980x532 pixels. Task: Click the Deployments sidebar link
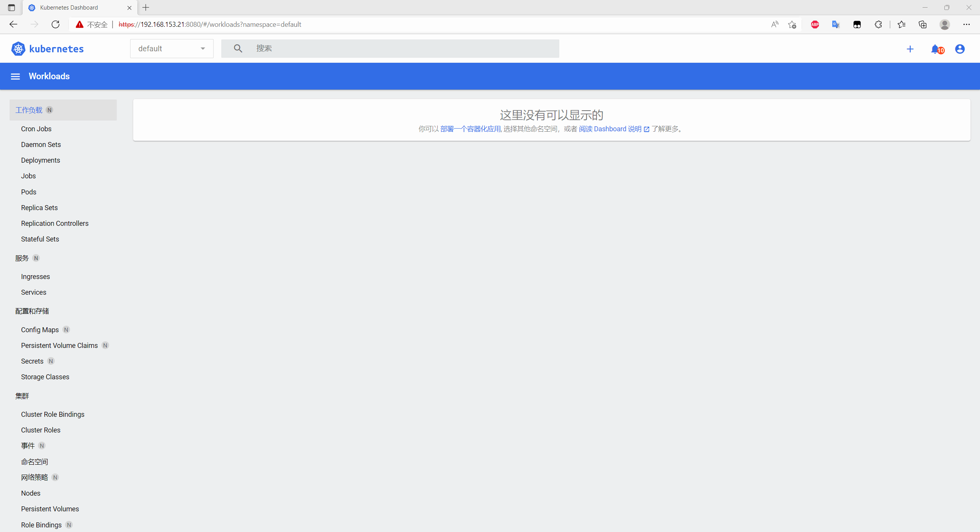(41, 160)
